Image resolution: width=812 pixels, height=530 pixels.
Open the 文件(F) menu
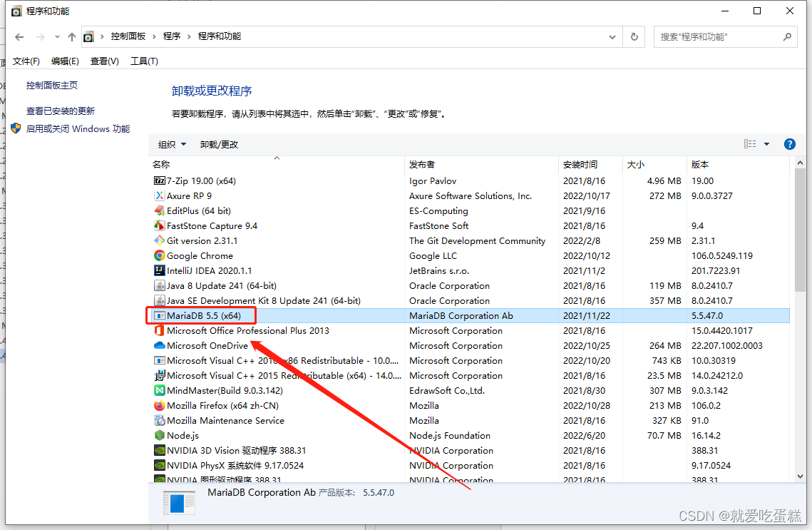pos(26,61)
